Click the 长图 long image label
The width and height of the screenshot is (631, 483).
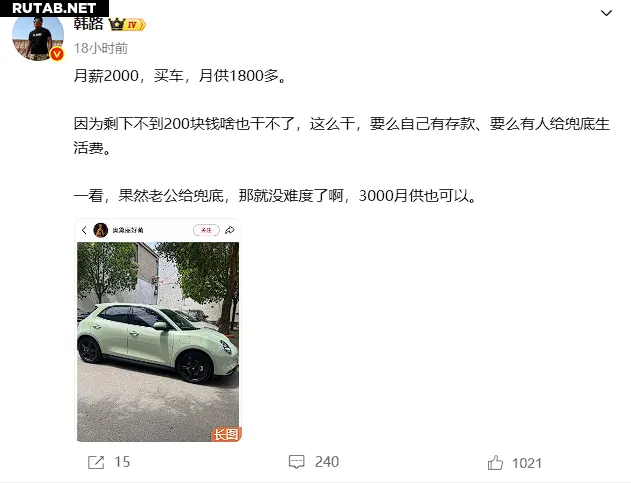click(x=226, y=434)
